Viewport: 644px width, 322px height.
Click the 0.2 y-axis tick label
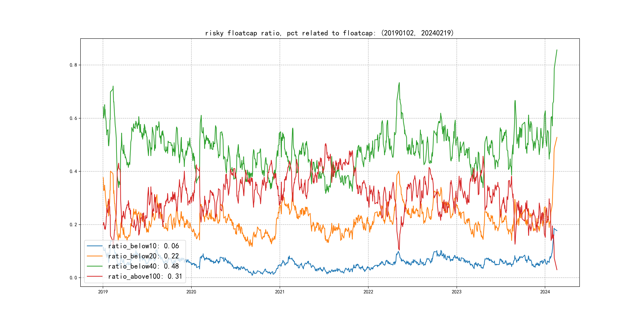click(x=73, y=224)
